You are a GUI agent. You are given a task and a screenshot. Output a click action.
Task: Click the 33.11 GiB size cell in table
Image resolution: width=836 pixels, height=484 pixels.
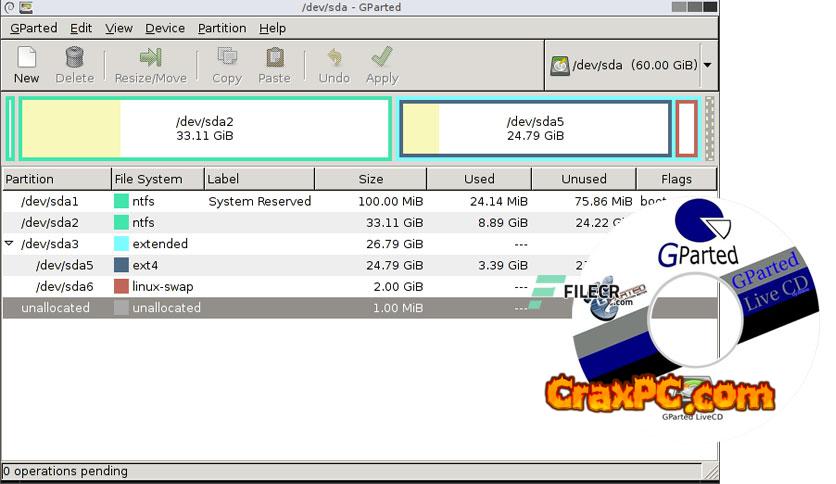pyautogui.click(x=395, y=223)
